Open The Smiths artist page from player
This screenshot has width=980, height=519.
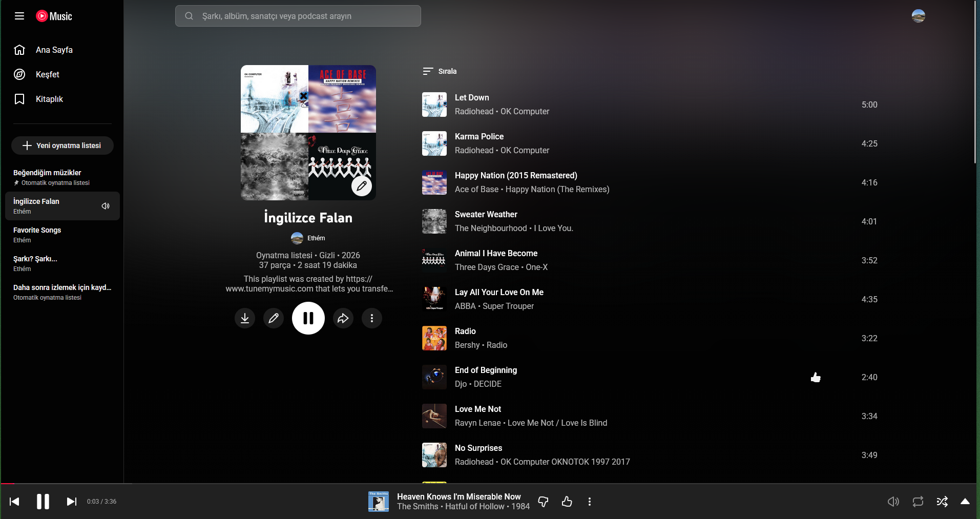[418, 506]
